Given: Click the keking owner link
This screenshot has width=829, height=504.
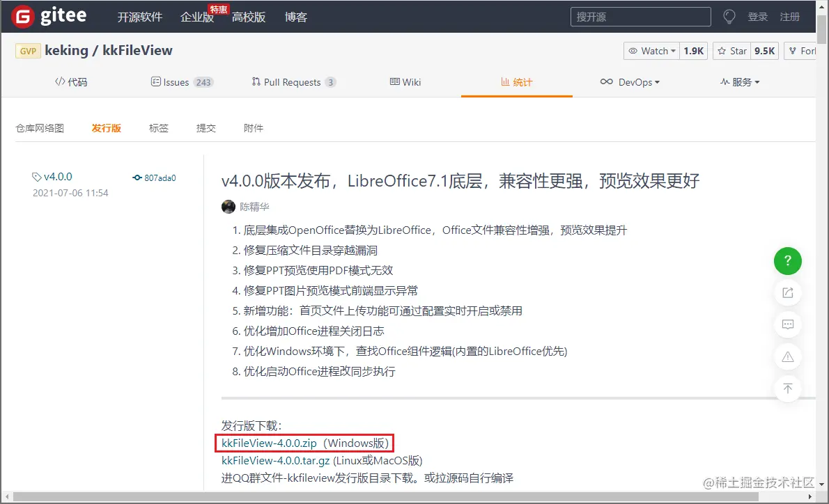Looking at the screenshot, I should coord(66,51).
